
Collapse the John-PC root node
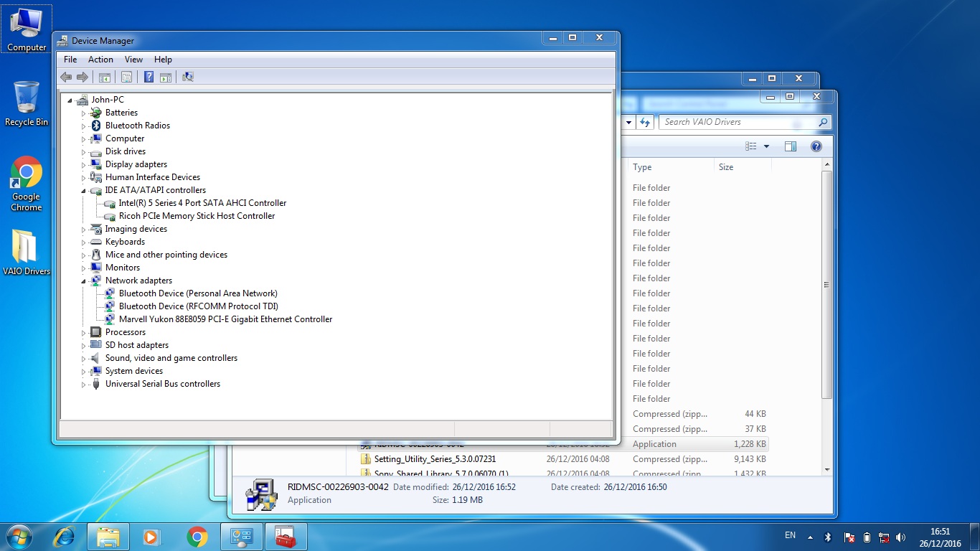pyautogui.click(x=70, y=100)
